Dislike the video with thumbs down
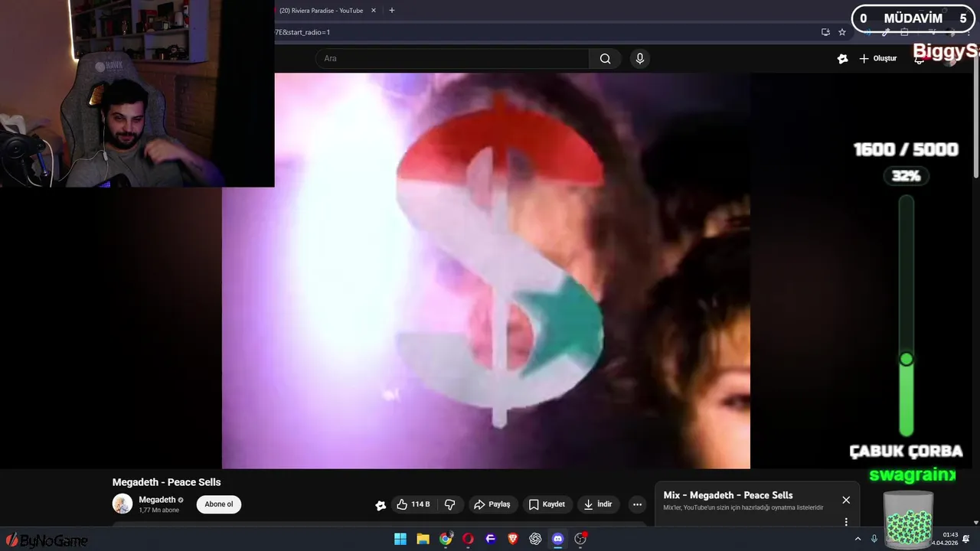The height and width of the screenshot is (551, 980). coord(450,504)
